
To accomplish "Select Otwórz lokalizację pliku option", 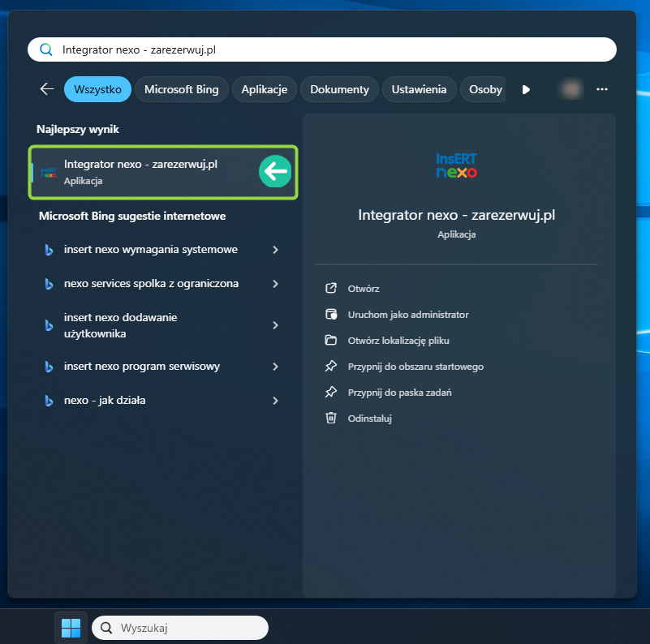I will (398, 341).
